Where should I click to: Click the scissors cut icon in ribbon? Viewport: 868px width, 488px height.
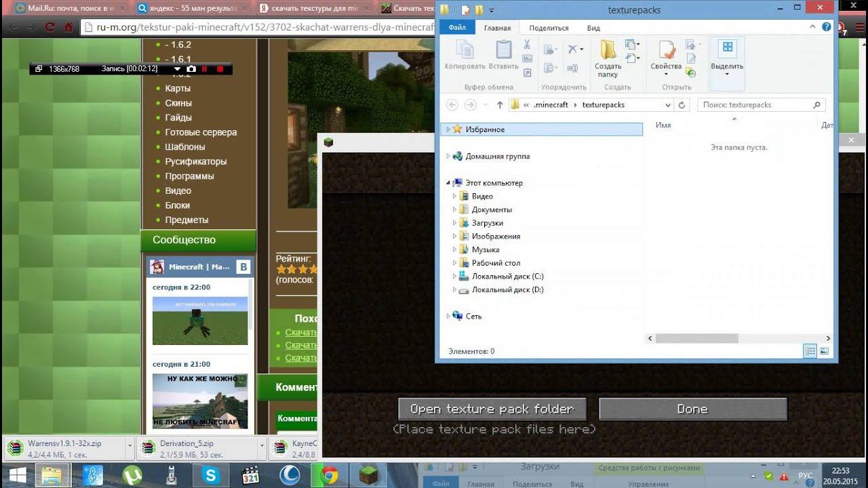pos(527,45)
